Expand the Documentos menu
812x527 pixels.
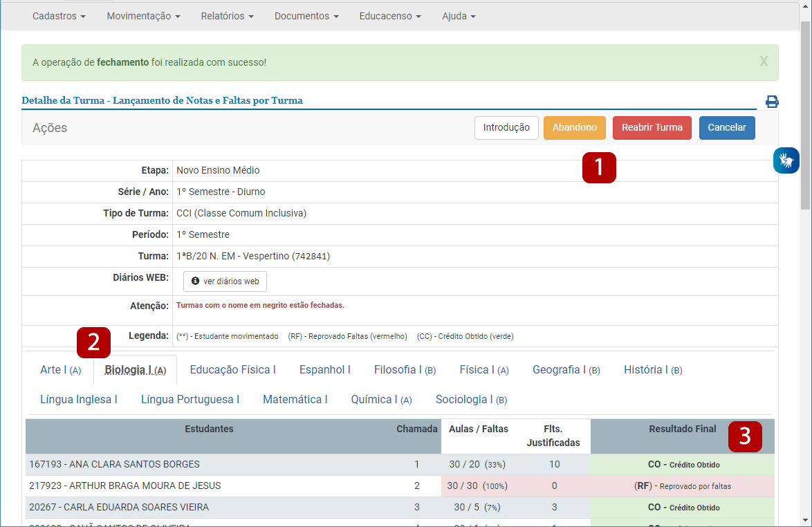(306, 16)
